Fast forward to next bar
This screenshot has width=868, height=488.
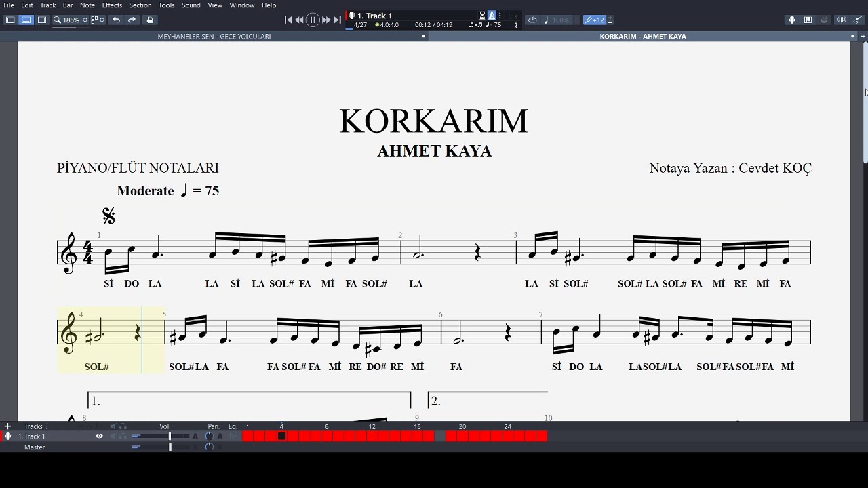pos(326,20)
